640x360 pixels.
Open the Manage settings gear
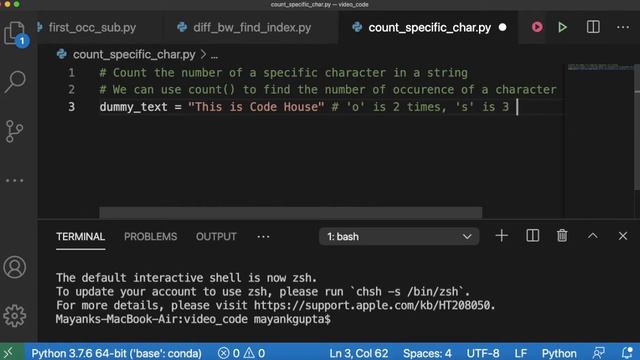tap(15, 315)
